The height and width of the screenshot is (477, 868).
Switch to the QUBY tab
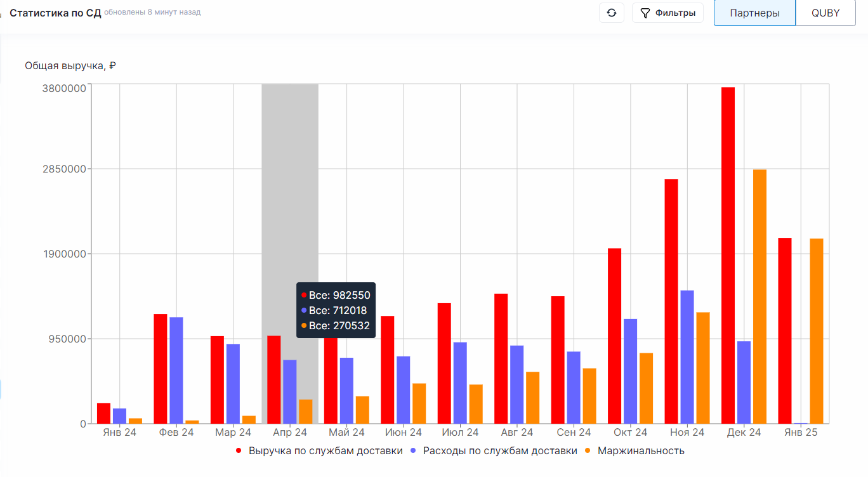click(x=825, y=13)
